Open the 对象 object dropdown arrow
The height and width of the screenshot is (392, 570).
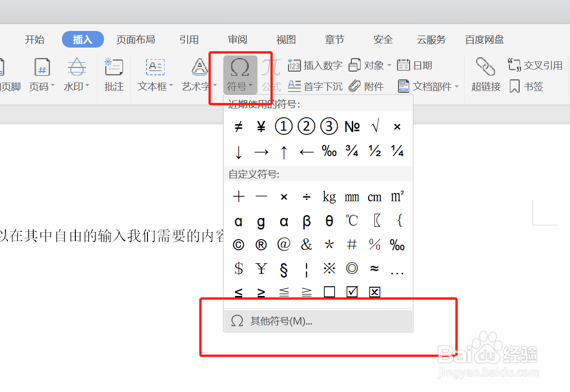[x=390, y=65]
